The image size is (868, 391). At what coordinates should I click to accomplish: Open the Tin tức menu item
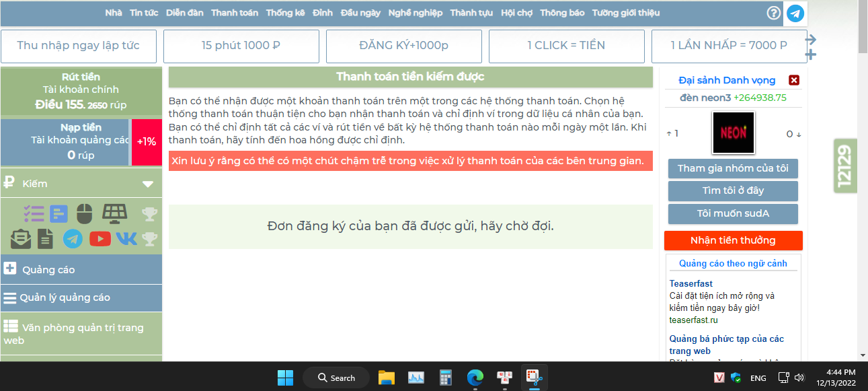point(144,13)
